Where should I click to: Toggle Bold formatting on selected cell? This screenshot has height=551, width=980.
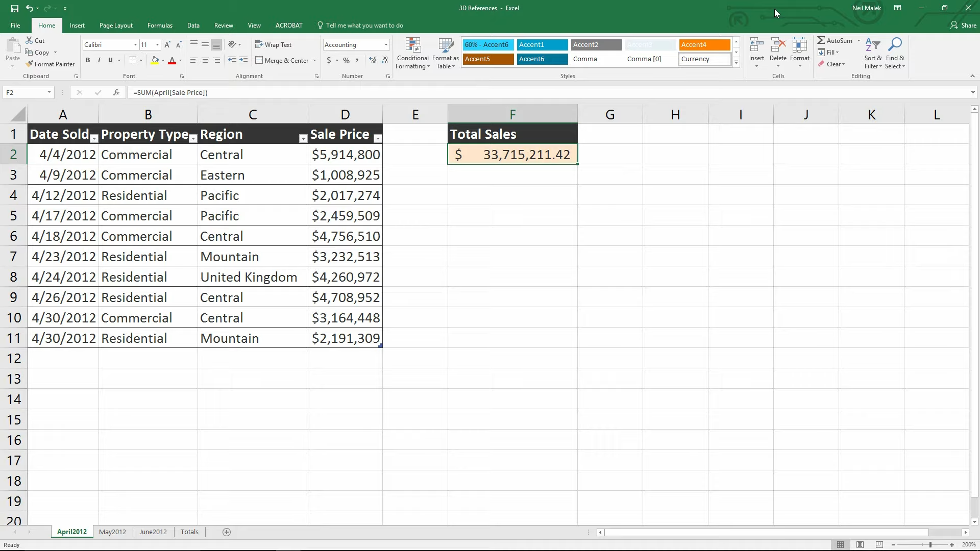(87, 60)
